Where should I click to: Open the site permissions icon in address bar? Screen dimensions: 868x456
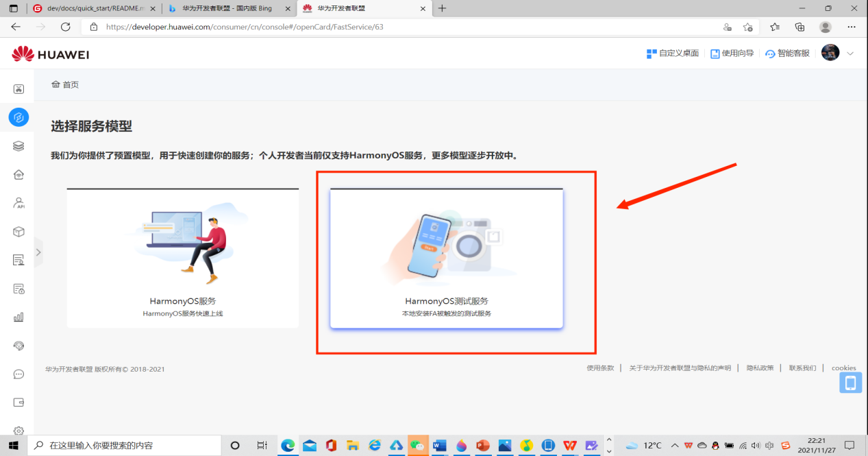click(x=728, y=27)
